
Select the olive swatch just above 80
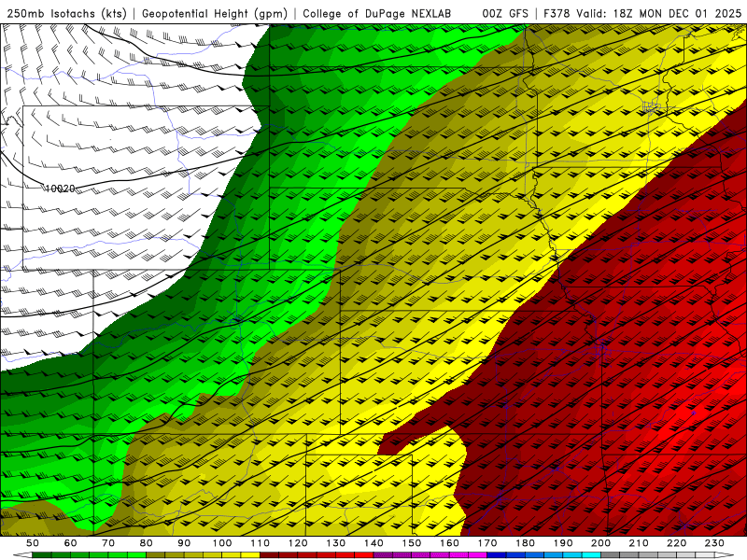point(155,554)
